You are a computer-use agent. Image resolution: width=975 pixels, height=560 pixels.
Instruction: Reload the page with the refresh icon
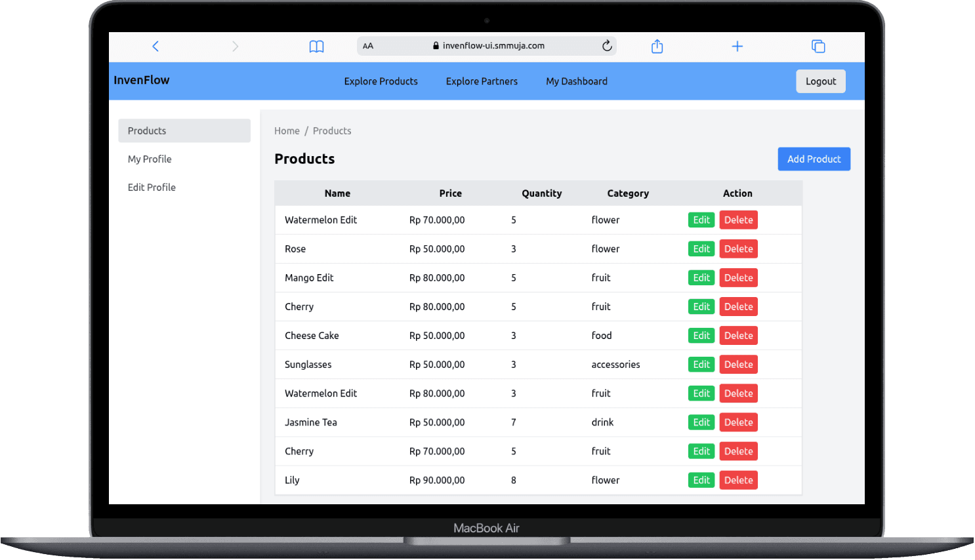[607, 46]
